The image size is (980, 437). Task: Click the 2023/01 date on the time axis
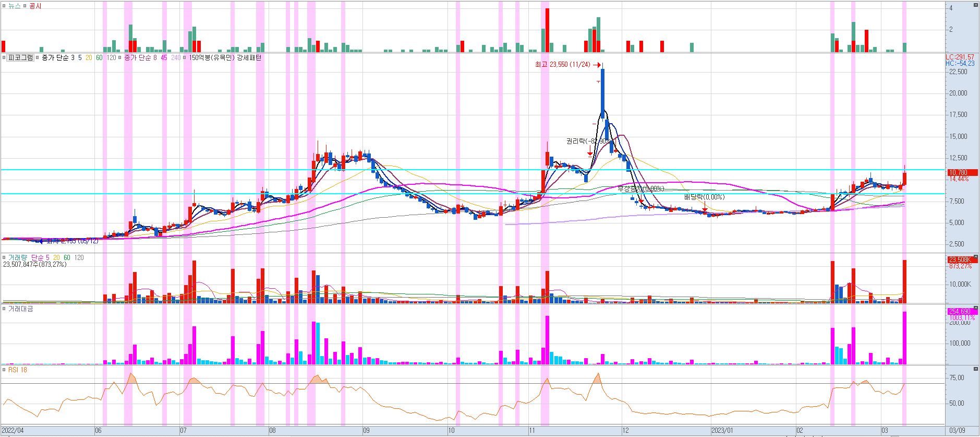pyautogui.click(x=722, y=431)
